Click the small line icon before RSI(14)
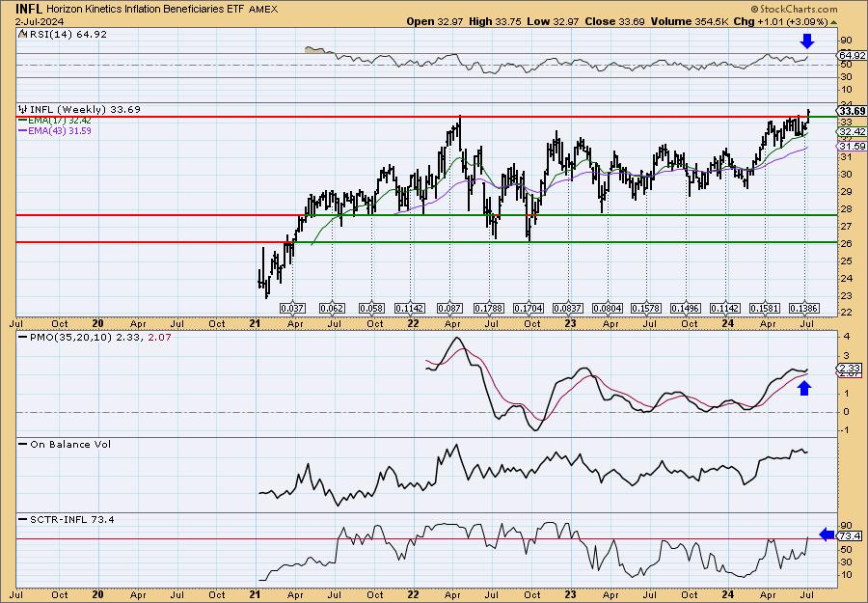 click(x=22, y=34)
